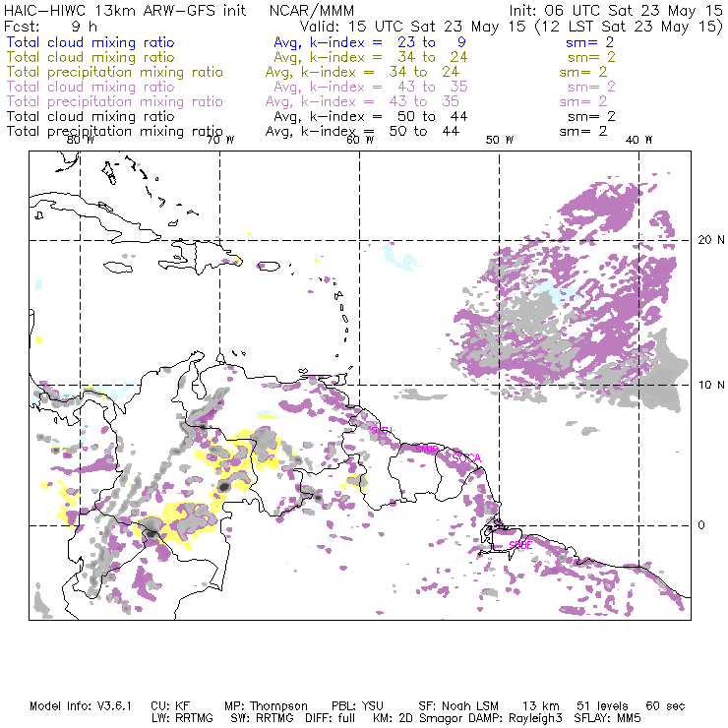Click the 'MP: Thompson' footer entry
The image size is (728, 728).
tap(266, 706)
